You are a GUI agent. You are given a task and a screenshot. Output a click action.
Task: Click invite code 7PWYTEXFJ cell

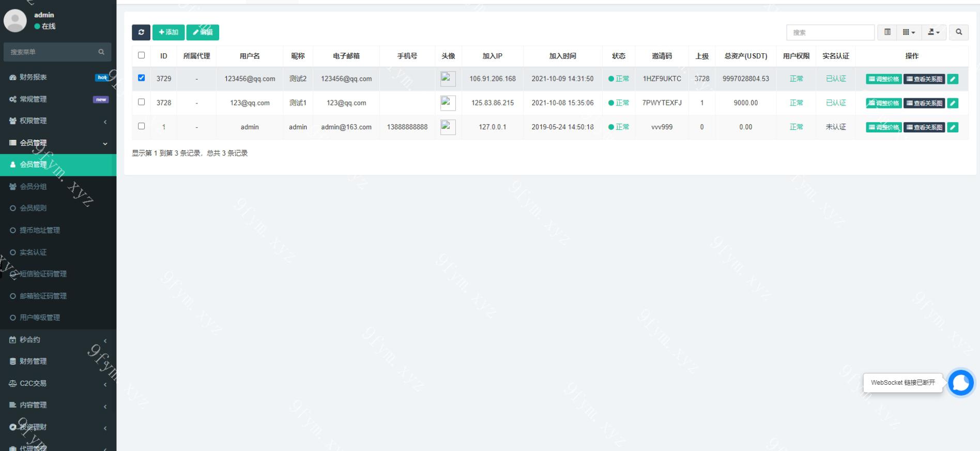coord(662,103)
